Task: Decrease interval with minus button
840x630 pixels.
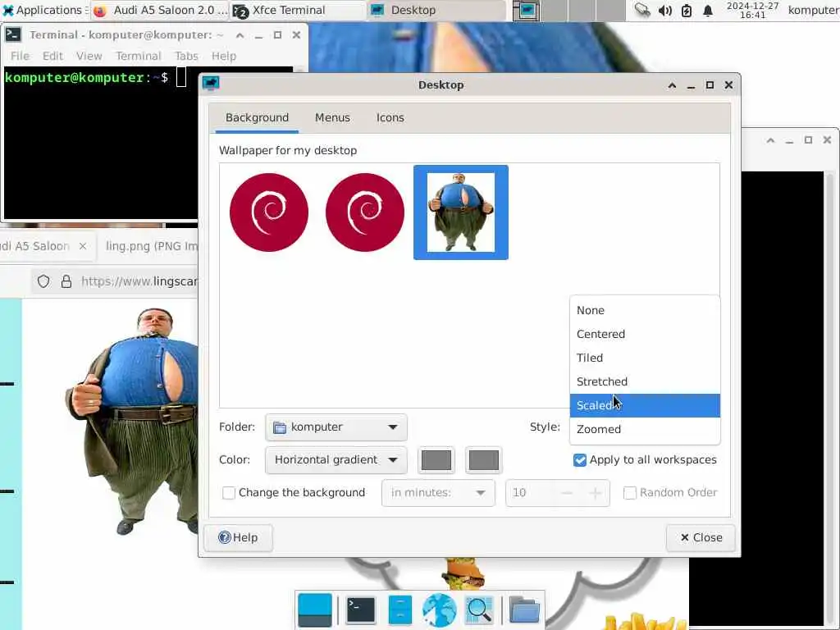Action: click(567, 493)
